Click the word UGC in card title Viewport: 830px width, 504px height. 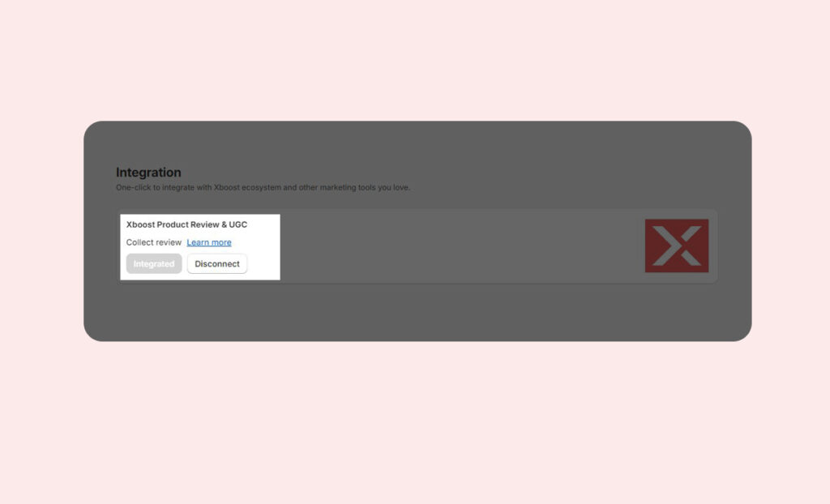238,224
